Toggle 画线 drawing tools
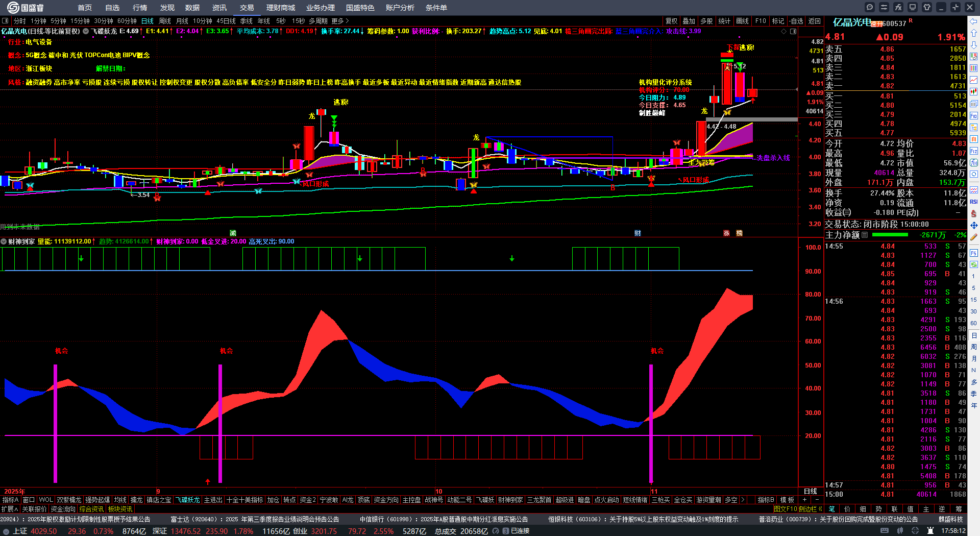Screen dimensions: 980x536 742,21
